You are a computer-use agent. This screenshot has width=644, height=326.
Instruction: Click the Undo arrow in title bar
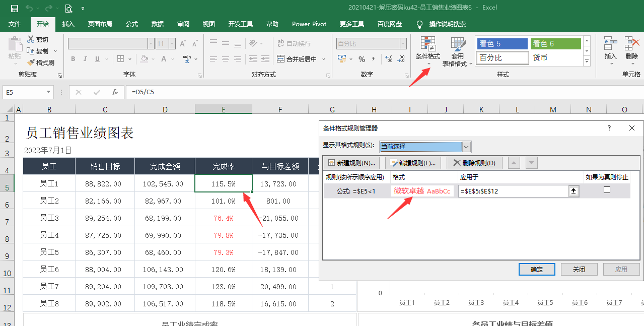pos(29,8)
